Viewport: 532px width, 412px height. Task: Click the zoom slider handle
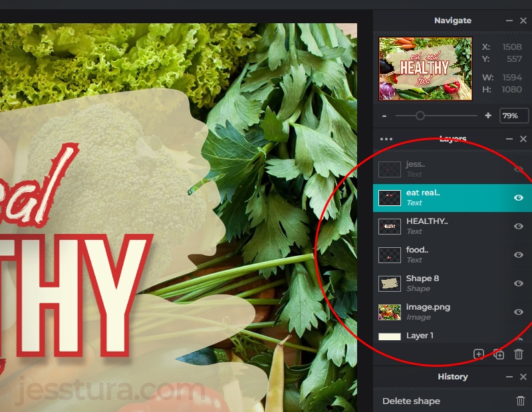(x=420, y=116)
